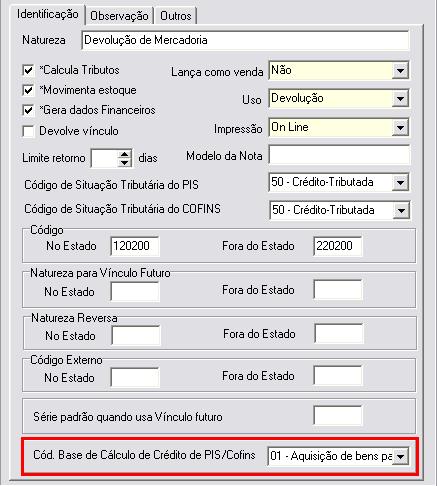Viewport: 437px width, 486px height.
Task: Switch to the Observação tab
Action: (x=119, y=16)
